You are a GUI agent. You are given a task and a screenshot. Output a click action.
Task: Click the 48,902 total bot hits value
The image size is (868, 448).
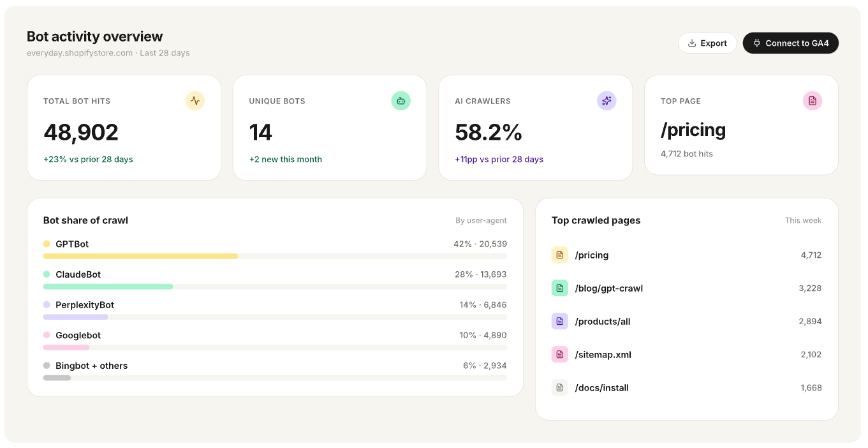(x=81, y=132)
